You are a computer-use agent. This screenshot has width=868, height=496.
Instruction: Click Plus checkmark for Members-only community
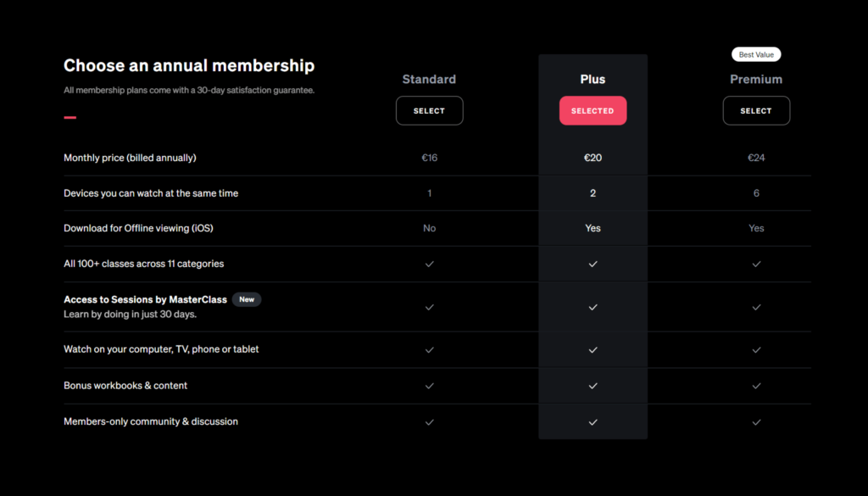click(593, 422)
